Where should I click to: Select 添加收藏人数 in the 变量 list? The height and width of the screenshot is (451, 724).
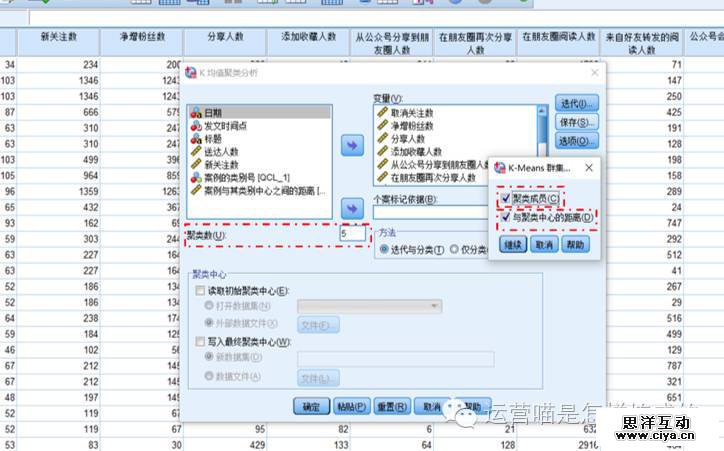[410, 151]
